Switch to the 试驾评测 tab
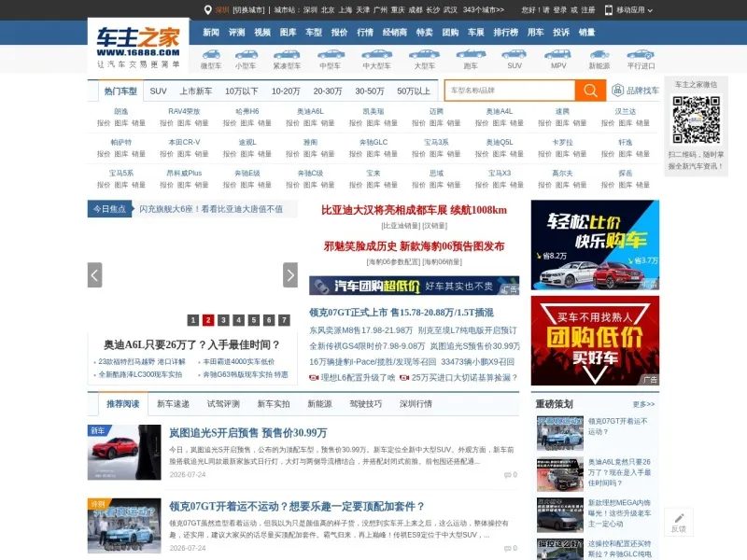747x560 pixels. click(x=223, y=404)
